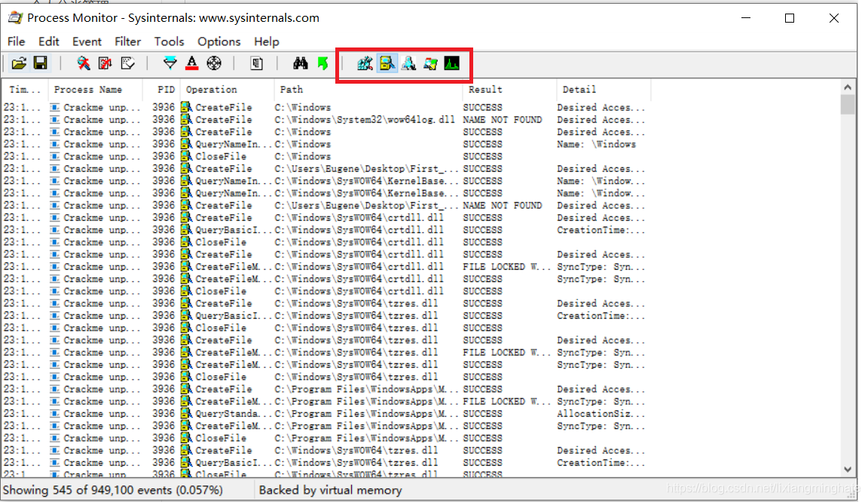The height and width of the screenshot is (502, 868).
Task: Sort by the Path column header
Action: [x=368, y=89]
